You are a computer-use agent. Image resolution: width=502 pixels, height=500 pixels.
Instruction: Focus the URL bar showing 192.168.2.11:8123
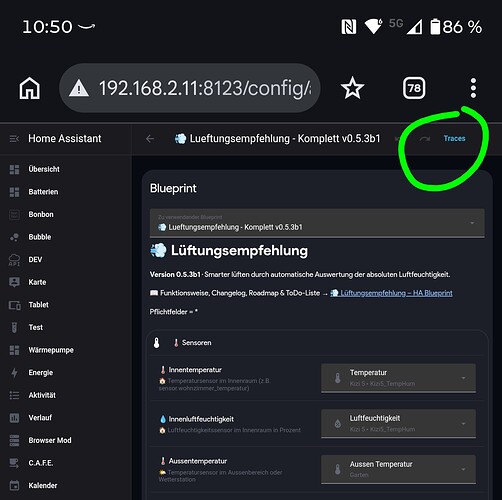pos(190,88)
